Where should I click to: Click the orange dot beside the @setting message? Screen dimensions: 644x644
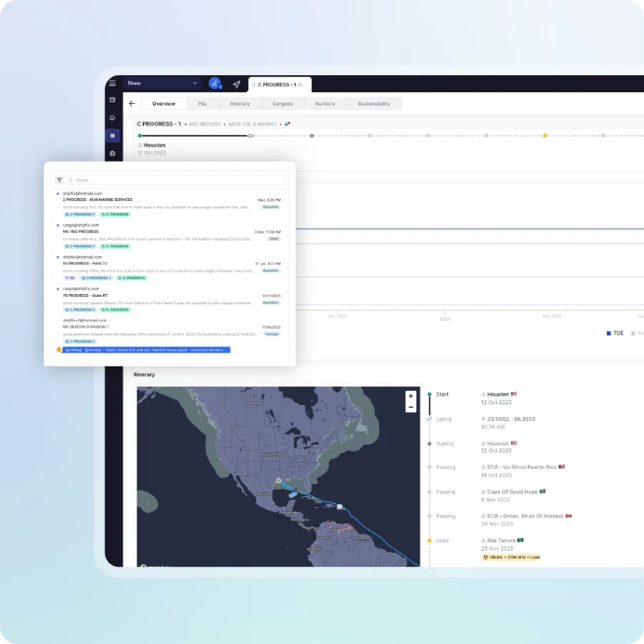coord(59,350)
